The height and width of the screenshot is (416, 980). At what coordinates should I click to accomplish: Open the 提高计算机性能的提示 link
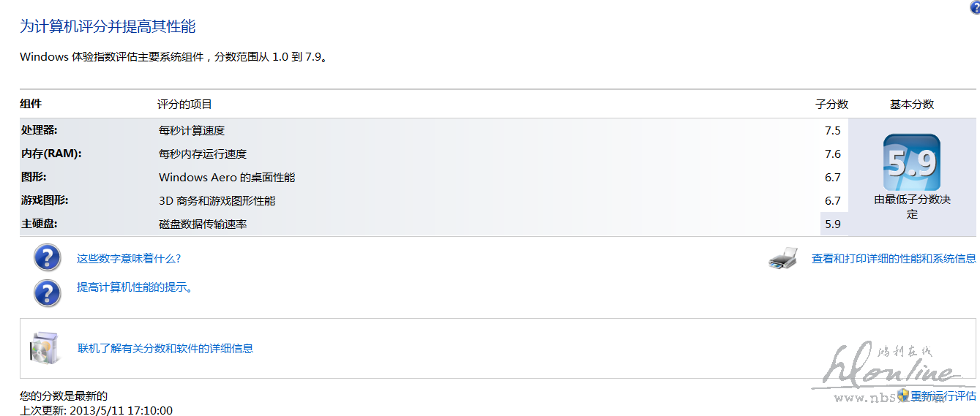pyautogui.click(x=135, y=287)
